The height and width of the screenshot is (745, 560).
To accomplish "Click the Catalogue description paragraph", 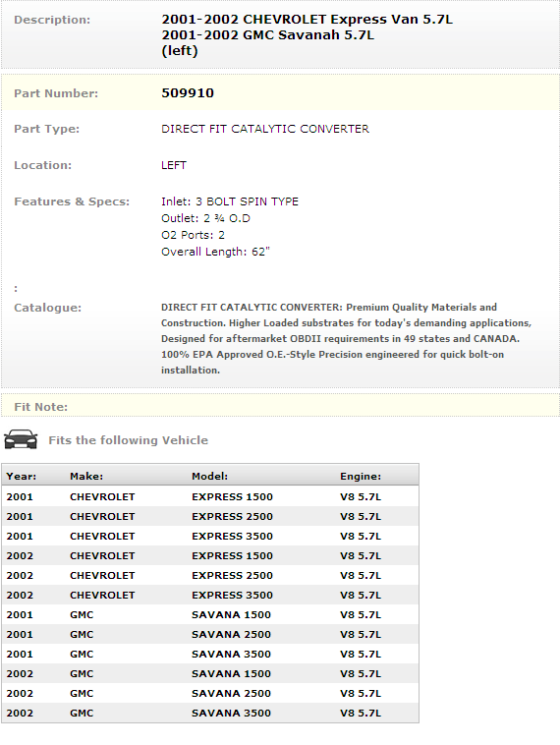I will click(x=346, y=338).
